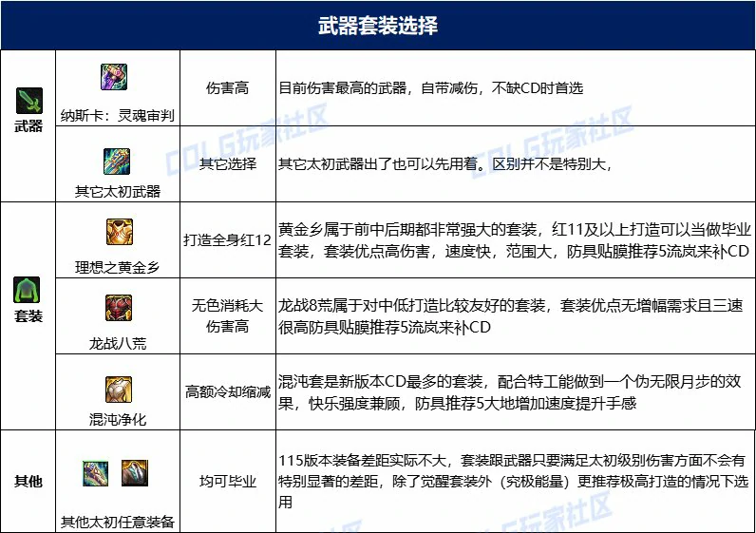Click the description starting 黄金乡属于前中后期
The height and width of the screenshot is (533, 756).
[x=515, y=240]
